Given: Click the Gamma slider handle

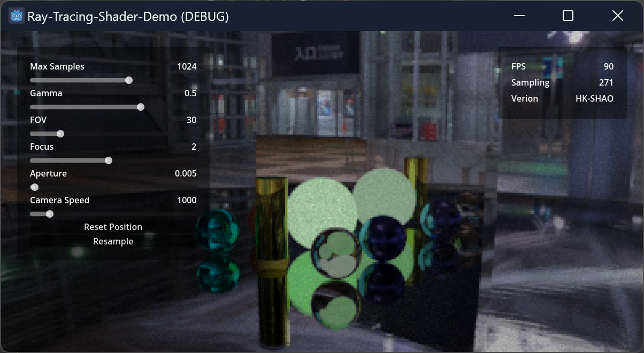Looking at the screenshot, I should (141, 107).
